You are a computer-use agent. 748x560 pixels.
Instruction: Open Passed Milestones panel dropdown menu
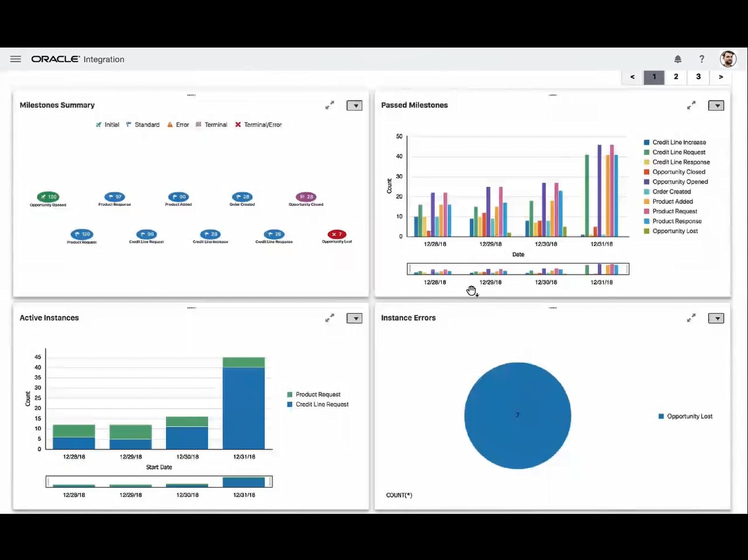pos(716,105)
